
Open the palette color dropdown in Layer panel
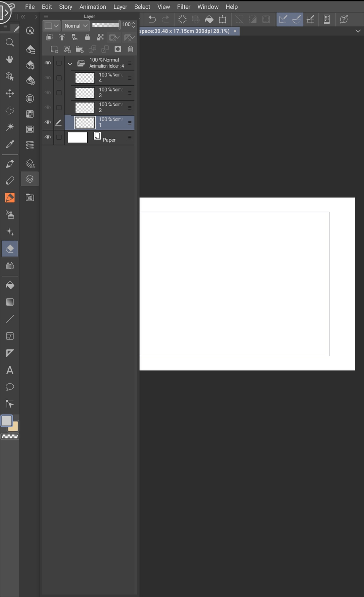[x=52, y=26]
